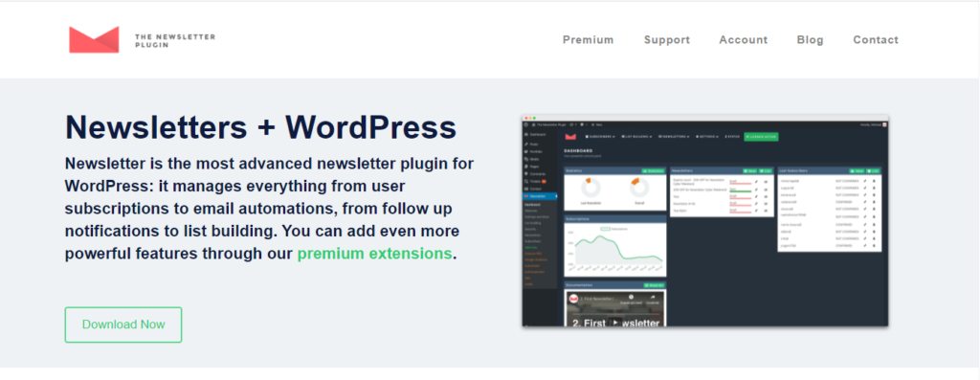Open the Contact page in the header

876,40
